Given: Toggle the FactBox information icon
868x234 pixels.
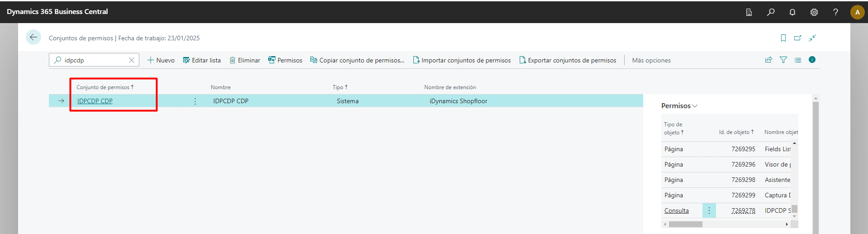Looking at the screenshot, I should point(812,60).
